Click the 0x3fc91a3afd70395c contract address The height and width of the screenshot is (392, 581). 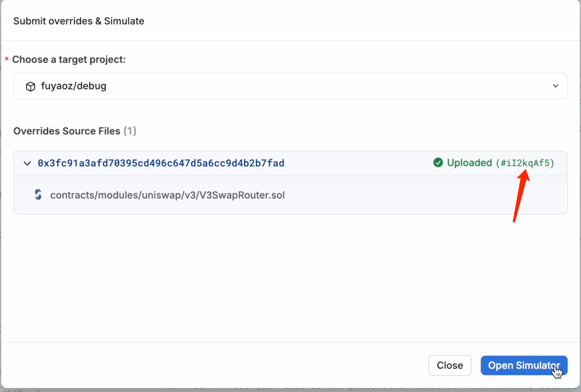click(x=161, y=163)
